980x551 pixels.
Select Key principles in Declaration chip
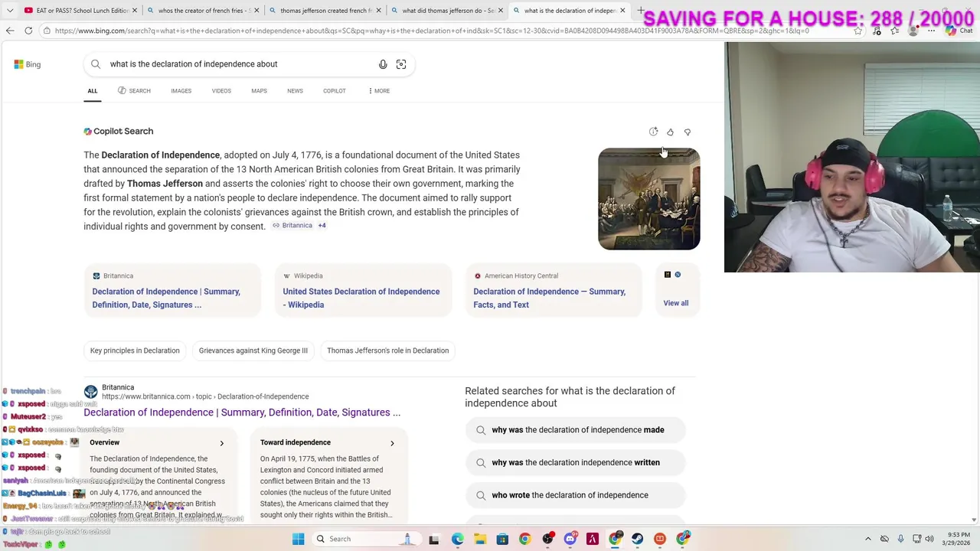point(135,350)
